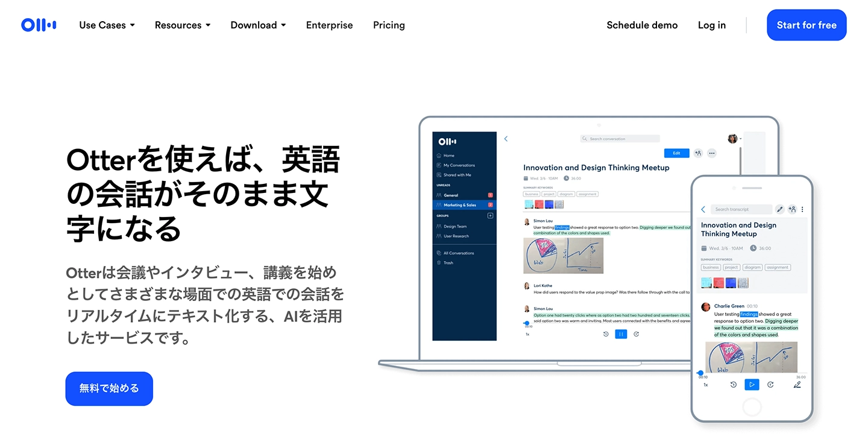Click the Search conversation field
This screenshot has height=445, width=868.
tap(620, 139)
